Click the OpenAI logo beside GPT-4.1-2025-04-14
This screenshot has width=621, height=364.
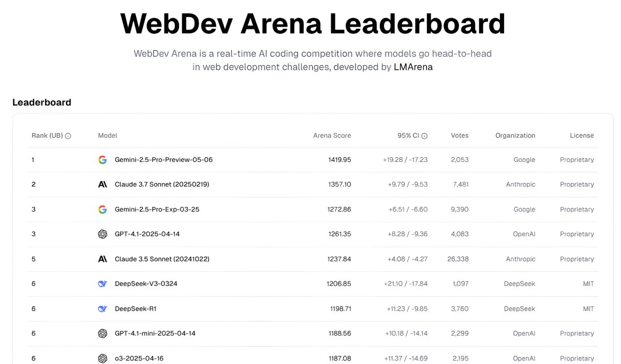click(x=102, y=234)
